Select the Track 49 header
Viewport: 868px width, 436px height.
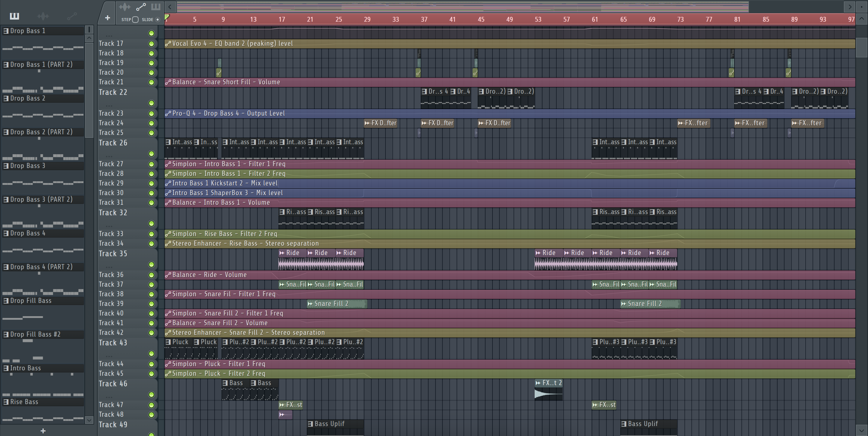point(128,427)
